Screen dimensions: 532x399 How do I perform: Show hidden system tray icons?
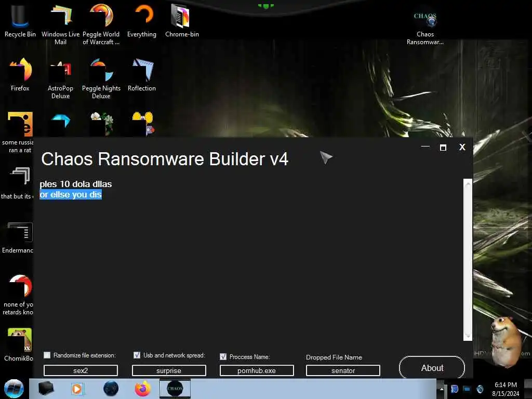pos(442,389)
